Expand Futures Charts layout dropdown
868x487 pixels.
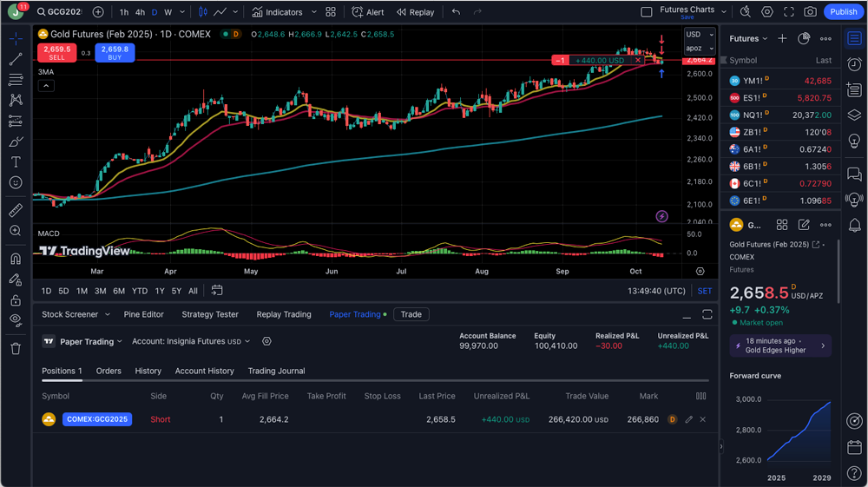tap(724, 11)
